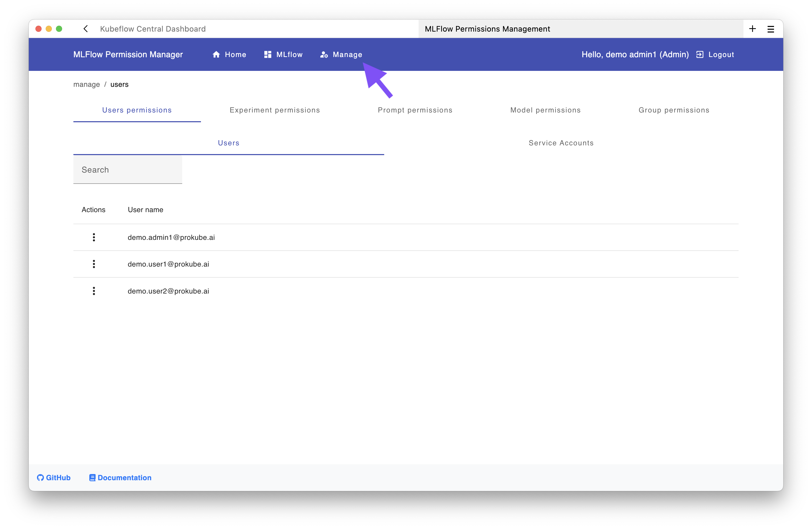Switch to the Model permissions tab
This screenshot has width=812, height=529.
point(545,110)
